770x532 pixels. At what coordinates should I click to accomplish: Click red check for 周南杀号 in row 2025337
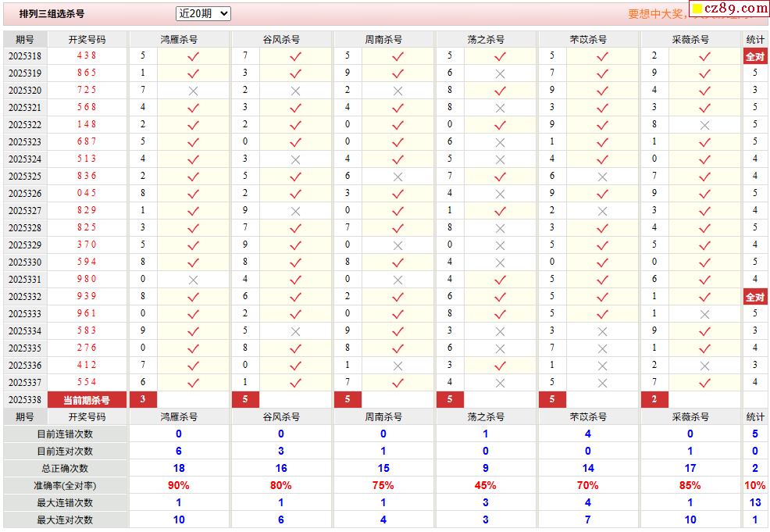pyautogui.click(x=397, y=383)
